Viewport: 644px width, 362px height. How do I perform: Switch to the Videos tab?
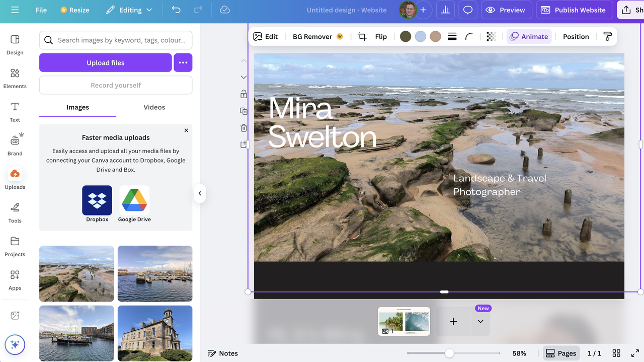(x=154, y=107)
